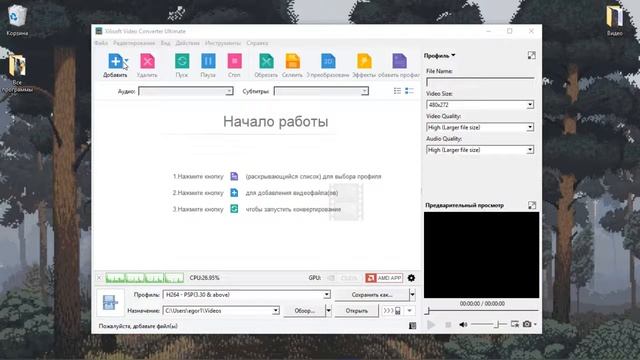640x360 pixels.
Task: Click the Добавить профиль toolbar icon
Action: [399, 61]
